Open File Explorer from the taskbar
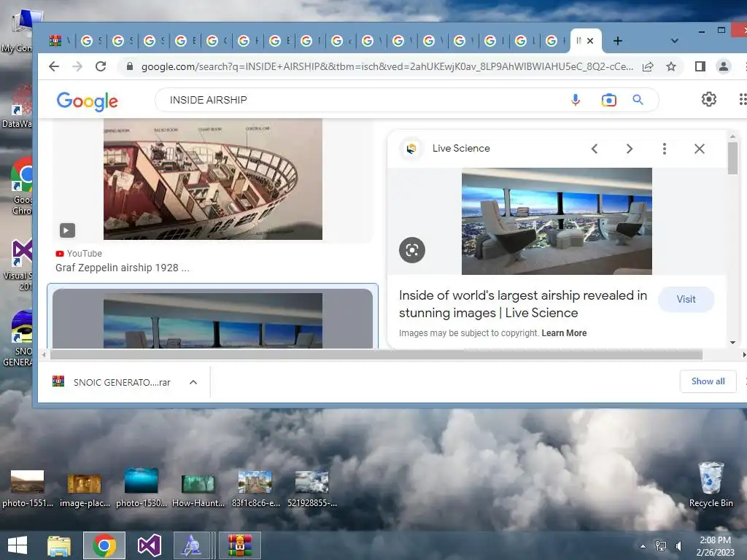 click(59, 545)
